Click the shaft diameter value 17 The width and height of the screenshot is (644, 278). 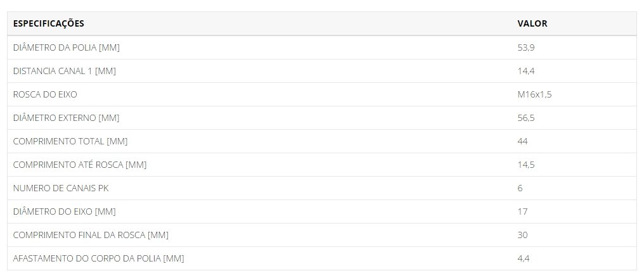[522, 212]
